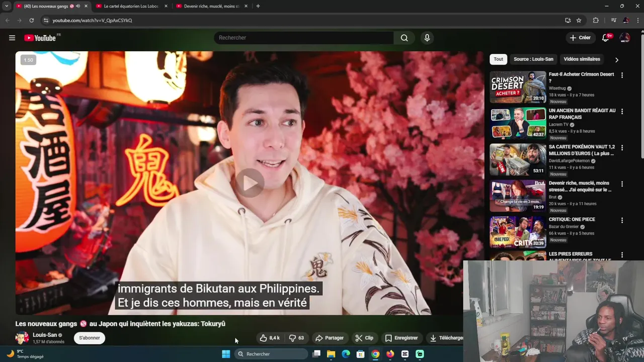
Task: Open the weather widget Temps dégagé
Action: (x=25, y=354)
